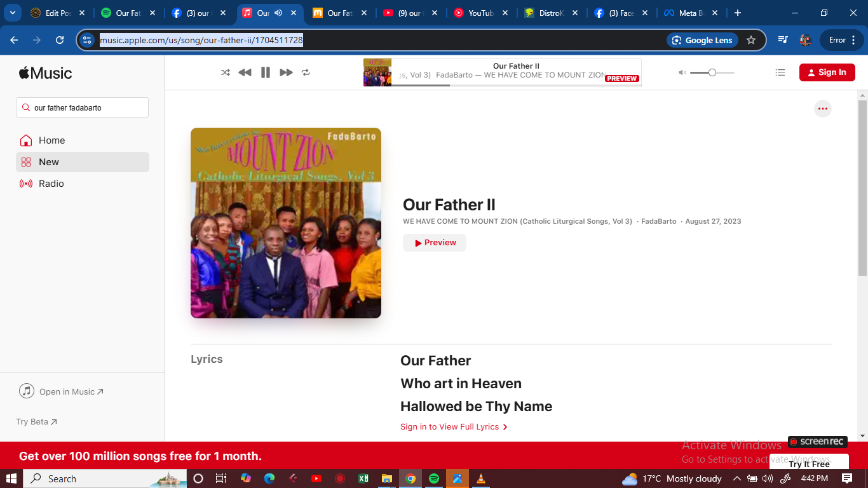
Task: Open File Explorer from the taskbar
Action: pos(387,478)
